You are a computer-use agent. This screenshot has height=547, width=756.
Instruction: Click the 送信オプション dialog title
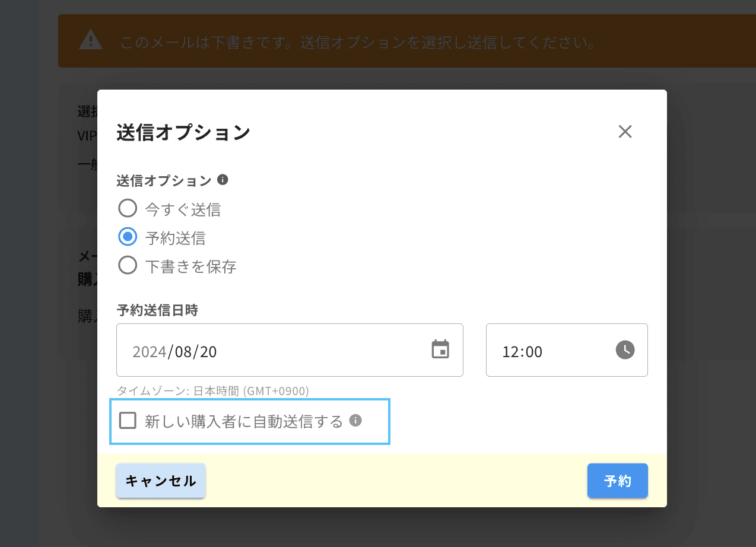pos(182,133)
